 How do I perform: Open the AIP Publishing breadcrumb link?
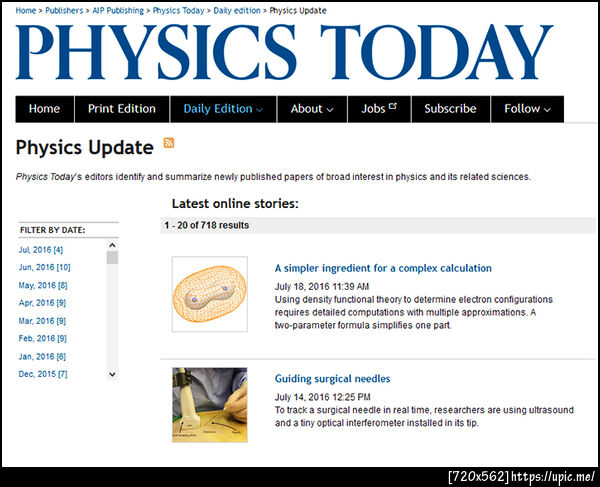(118, 11)
